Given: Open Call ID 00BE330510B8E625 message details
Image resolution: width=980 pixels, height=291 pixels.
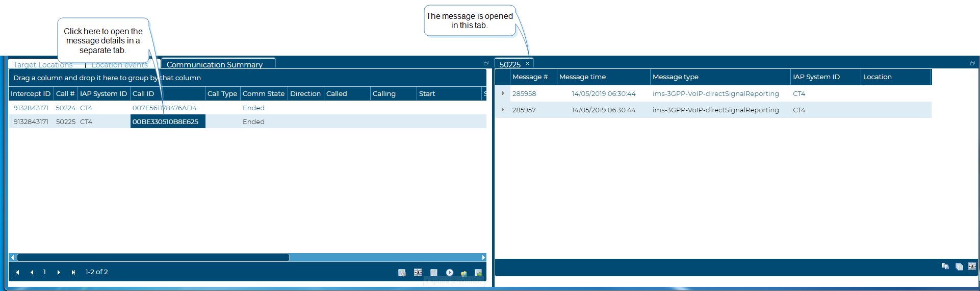Looking at the screenshot, I should coord(165,122).
